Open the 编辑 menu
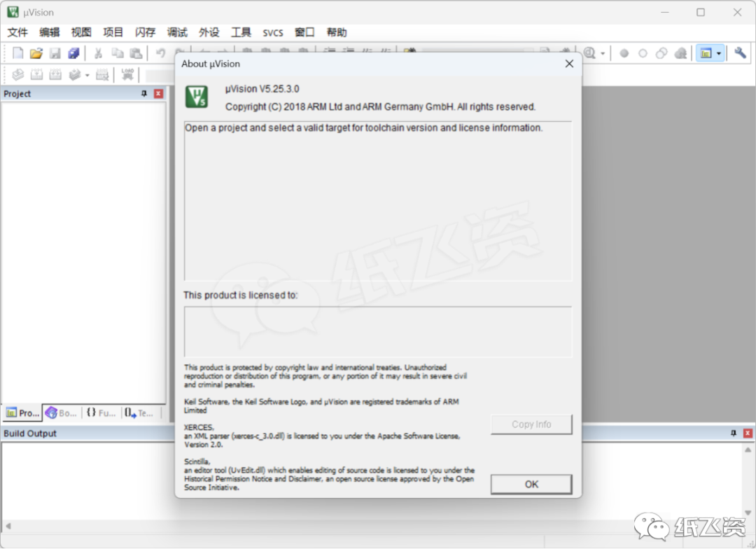 (x=49, y=32)
